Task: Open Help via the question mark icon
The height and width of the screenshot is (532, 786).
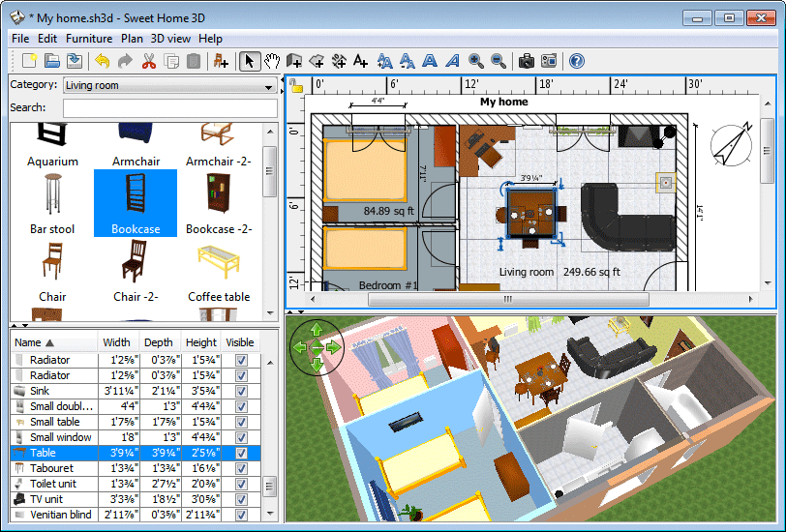Action: (x=577, y=61)
